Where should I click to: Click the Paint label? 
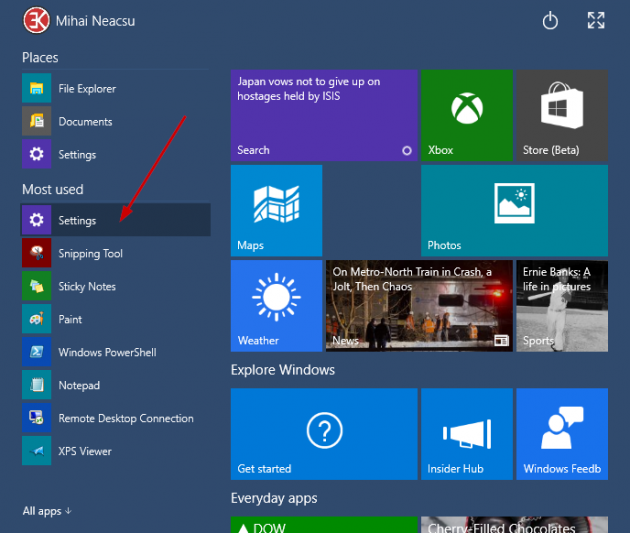[70, 319]
